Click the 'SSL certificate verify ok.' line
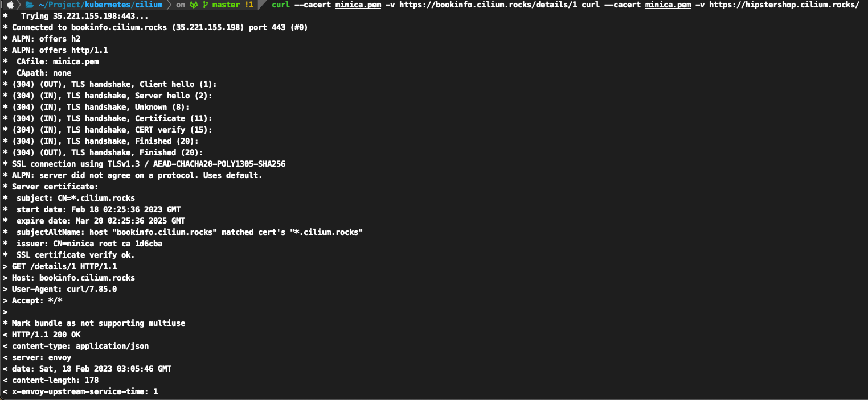The height and width of the screenshot is (400, 868). [x=75, y=255]
